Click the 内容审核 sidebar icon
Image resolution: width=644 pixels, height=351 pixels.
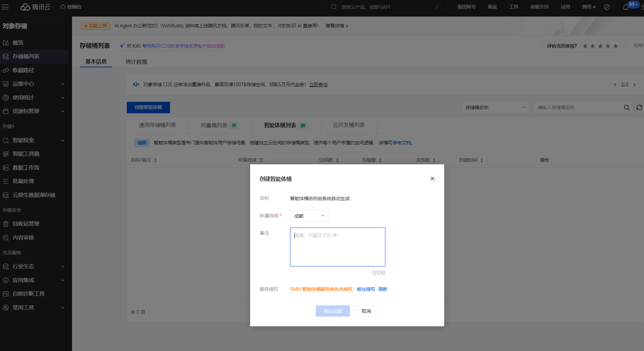click(6, 238)
